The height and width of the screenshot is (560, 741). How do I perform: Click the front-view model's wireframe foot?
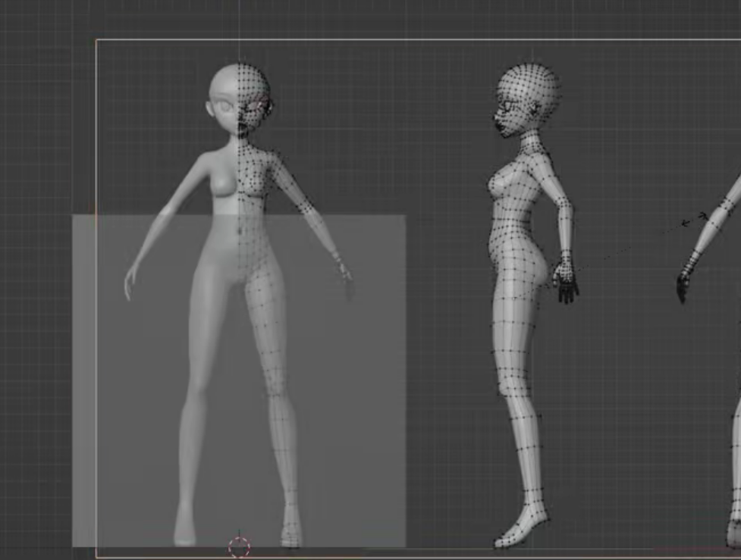pos(291,533)
